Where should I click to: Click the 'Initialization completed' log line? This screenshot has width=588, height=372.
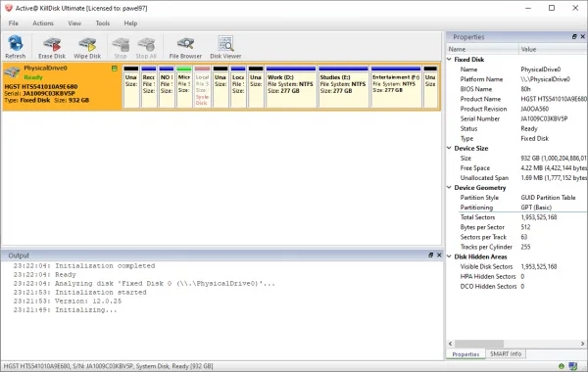tap(84, 265)
